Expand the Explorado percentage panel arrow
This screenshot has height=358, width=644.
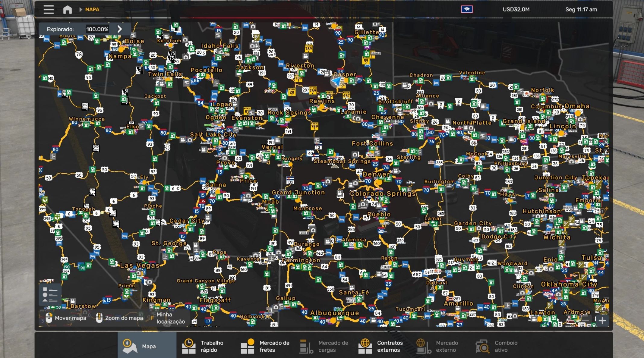tap(120, 29)
